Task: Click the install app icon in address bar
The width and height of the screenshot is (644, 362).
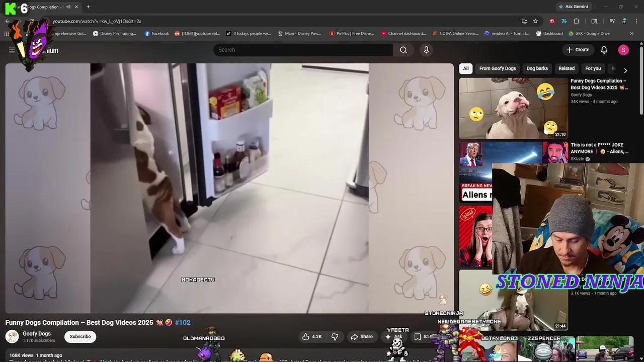Action: pos(524,21)
